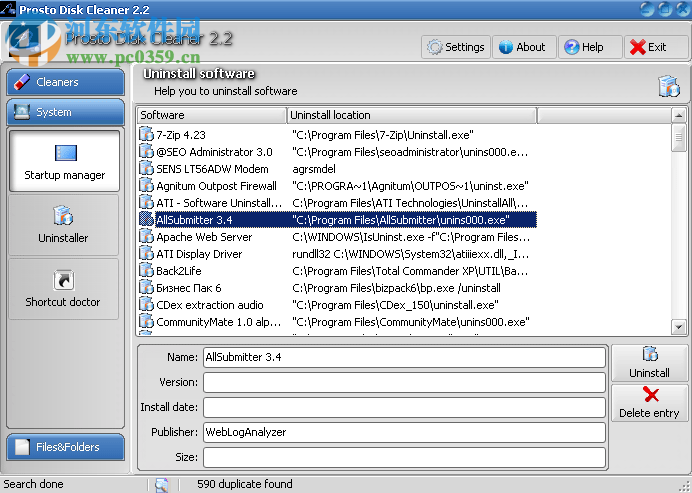The width and height of the screenshot is (692, 493).
Task: Click the Cleaners eraser icon
Action: [x=22, y=82]
